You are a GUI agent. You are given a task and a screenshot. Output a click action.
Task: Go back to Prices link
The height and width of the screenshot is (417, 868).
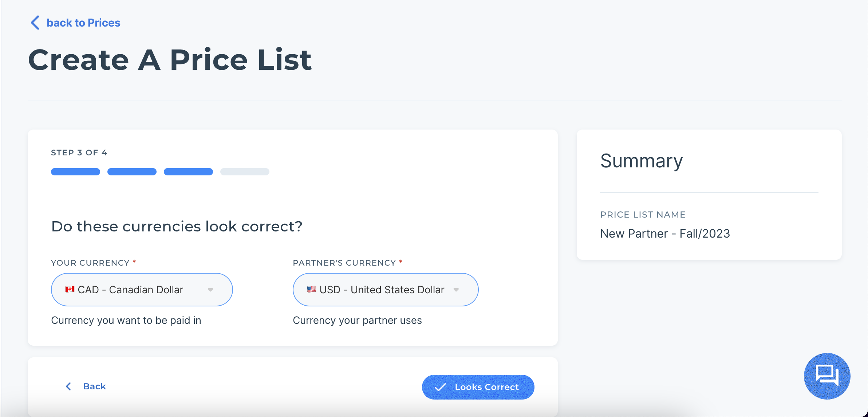83,23
